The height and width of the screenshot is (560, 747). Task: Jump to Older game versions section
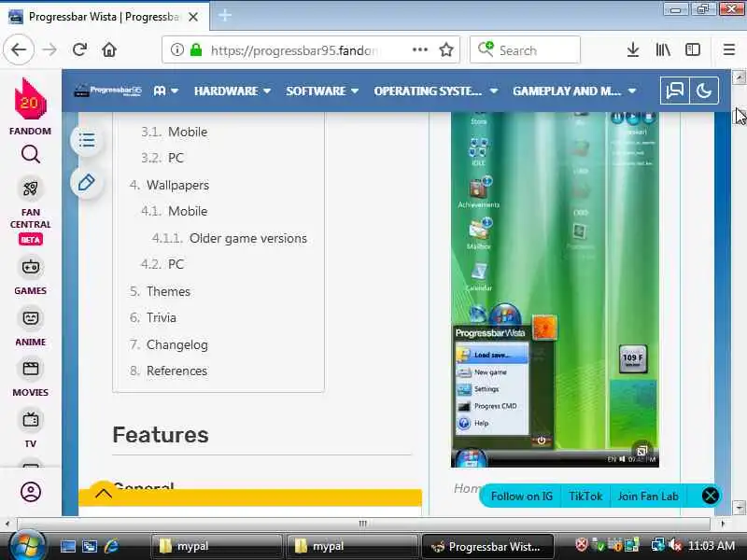(x=229, y=238)
